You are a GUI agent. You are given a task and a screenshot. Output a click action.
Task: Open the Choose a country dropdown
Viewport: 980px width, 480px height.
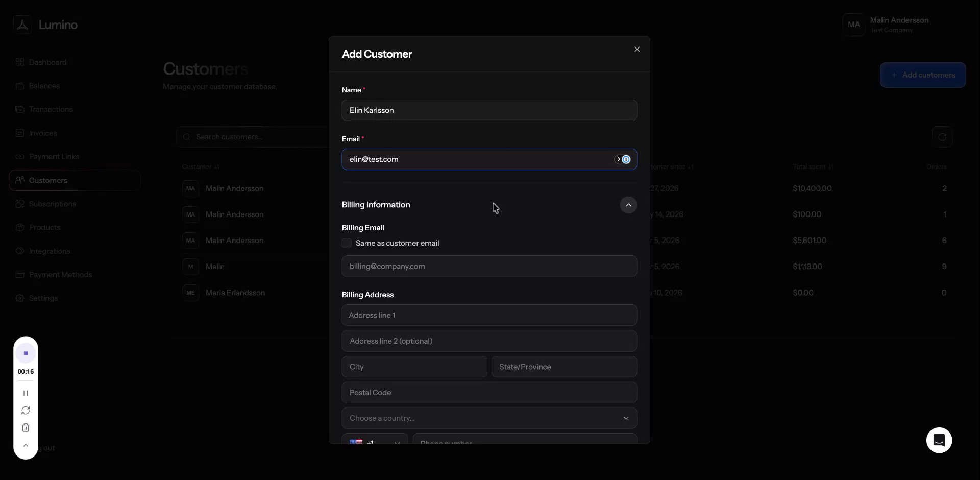coord(489,418)
